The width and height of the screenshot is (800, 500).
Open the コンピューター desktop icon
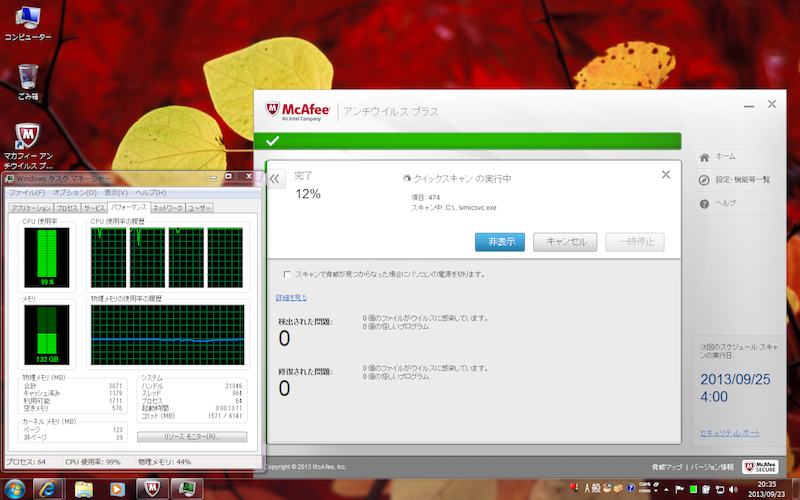tap(28, 23)
